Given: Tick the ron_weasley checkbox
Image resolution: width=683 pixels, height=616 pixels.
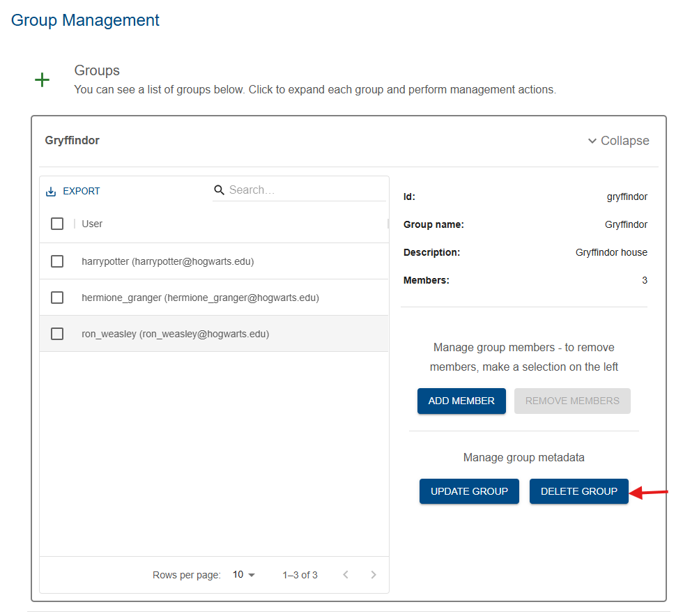Looking at the screenshot, I should coord(57,334).
